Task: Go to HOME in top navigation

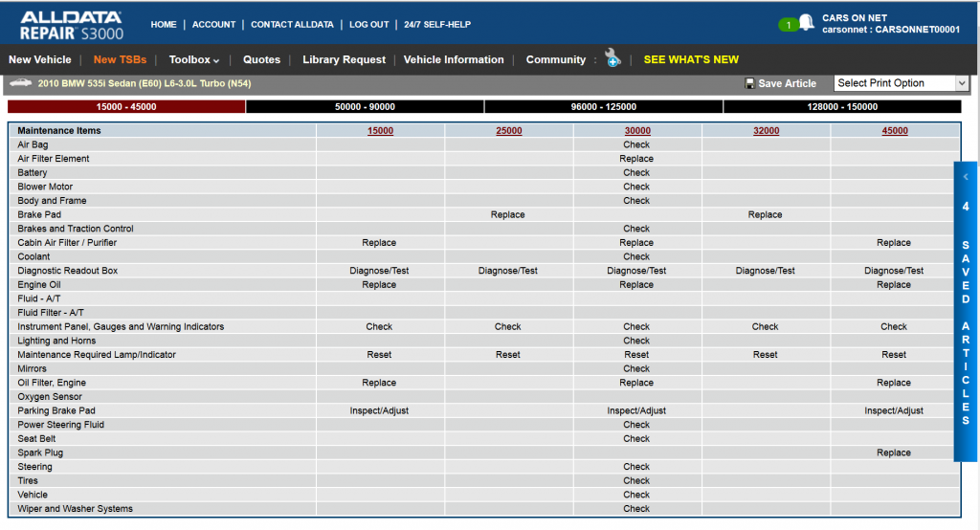Action: click(x=164, y=24)
